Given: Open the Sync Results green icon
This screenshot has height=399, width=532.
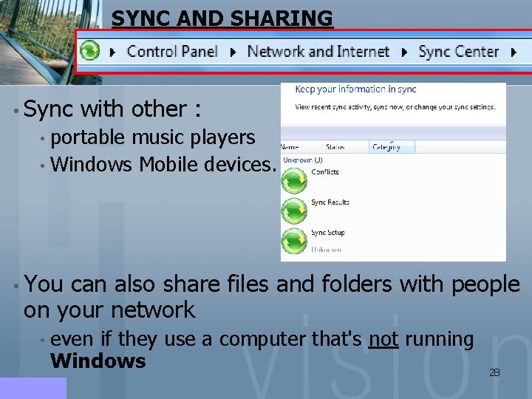Looking at the screenshot, I should 294,211.
